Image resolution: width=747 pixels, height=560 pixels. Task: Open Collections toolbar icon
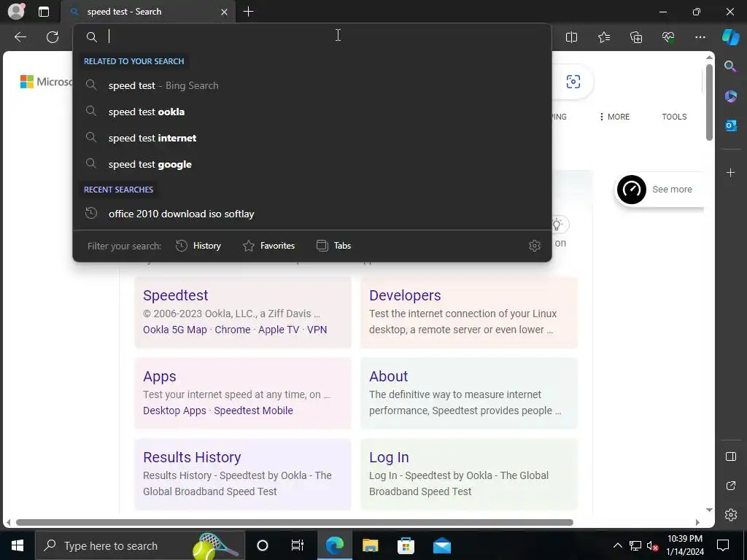(636, 37)
